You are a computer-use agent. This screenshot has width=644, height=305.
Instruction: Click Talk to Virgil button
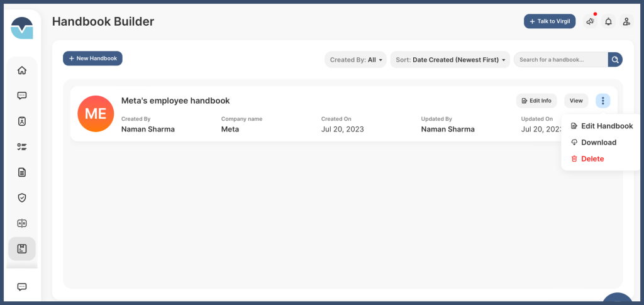tap(550, 21)
